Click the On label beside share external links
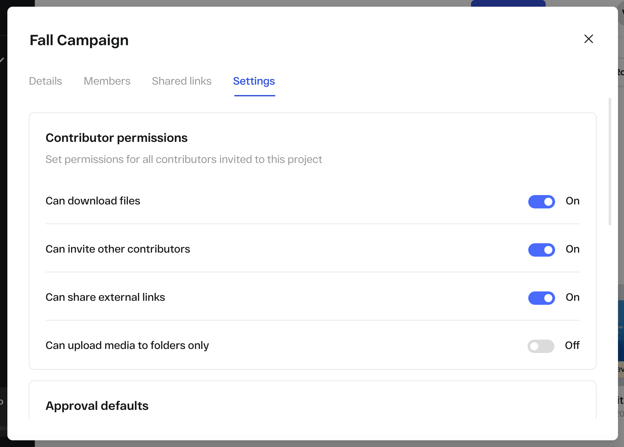This screenshot has width=624, height=447. [572, 297]
